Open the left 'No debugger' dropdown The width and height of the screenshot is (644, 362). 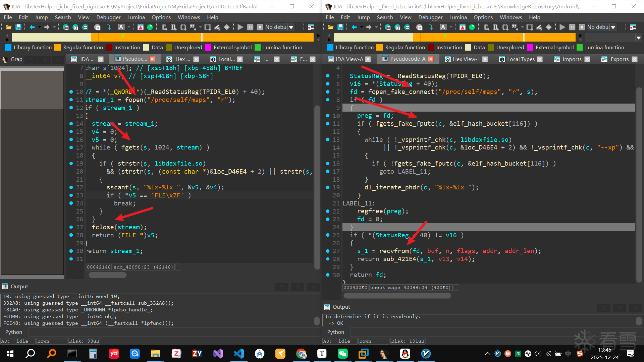pos(291,27)
